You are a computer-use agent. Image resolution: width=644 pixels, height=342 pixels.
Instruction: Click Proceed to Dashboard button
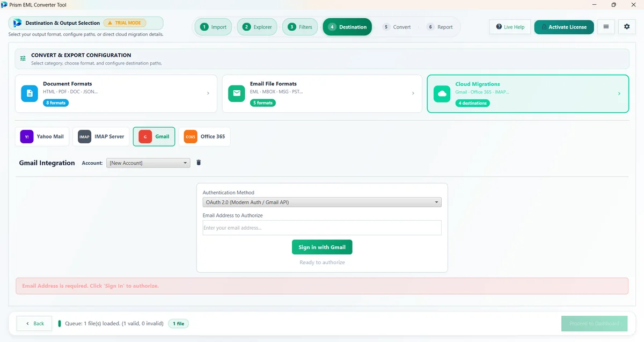click(594, 323)
